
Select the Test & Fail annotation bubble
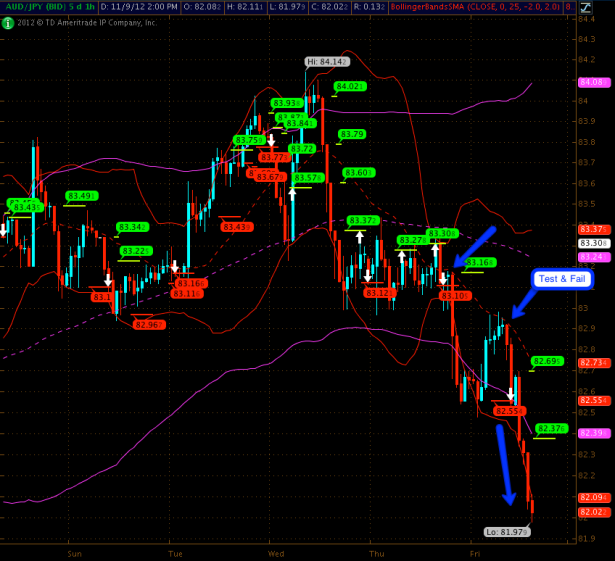[x=561, y=279]
